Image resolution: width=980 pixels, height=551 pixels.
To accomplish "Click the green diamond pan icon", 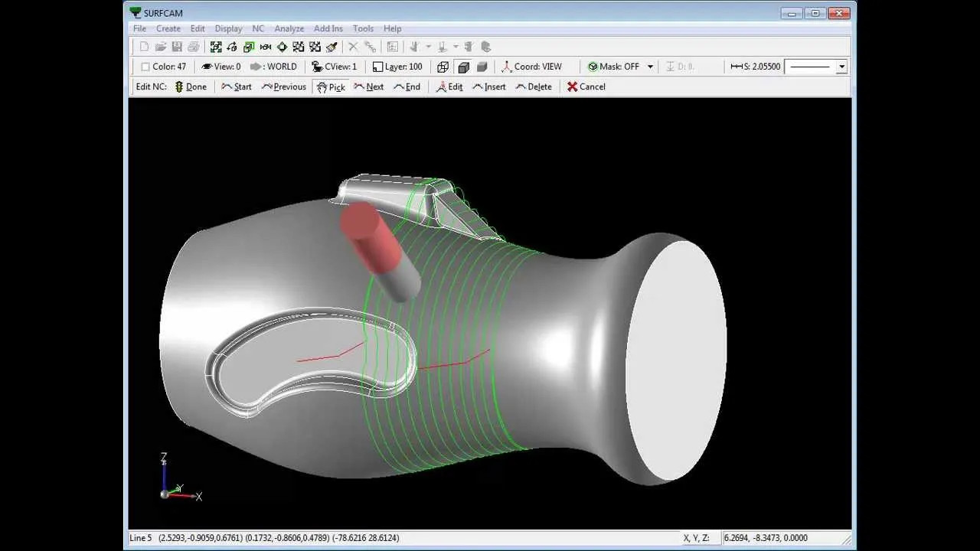I will pyautogui.click(x=282, y=47).
